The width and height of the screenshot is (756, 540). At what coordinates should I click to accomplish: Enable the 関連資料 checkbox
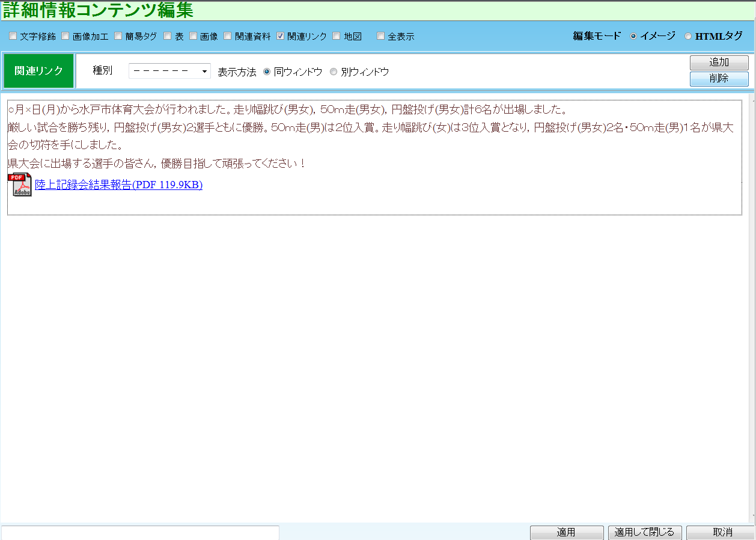tap(228, 36)
